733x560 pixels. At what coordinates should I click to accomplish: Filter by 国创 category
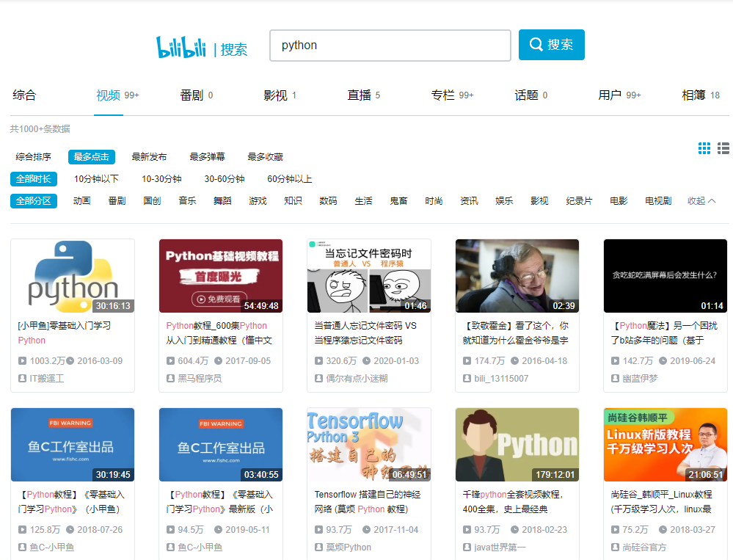pos(152,201)
